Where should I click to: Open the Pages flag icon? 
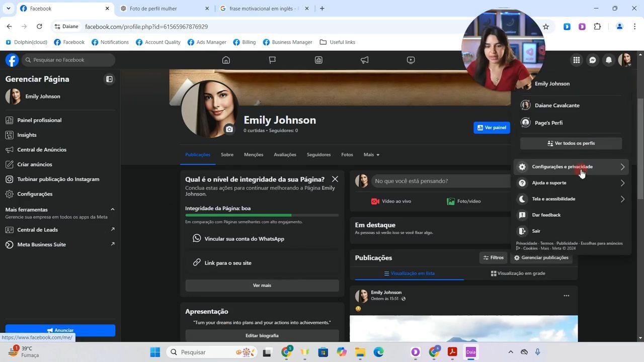click(x=272, y=60)
